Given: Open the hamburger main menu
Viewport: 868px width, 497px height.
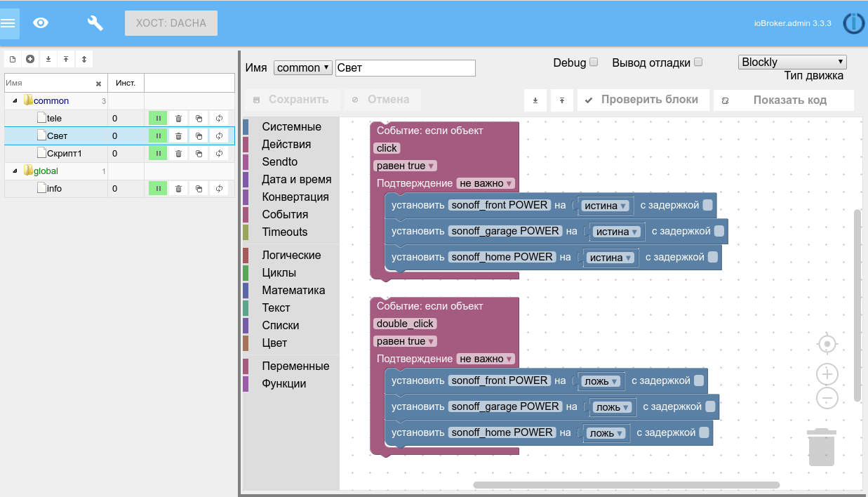Looking at the screenshot, I should point(8,23).
